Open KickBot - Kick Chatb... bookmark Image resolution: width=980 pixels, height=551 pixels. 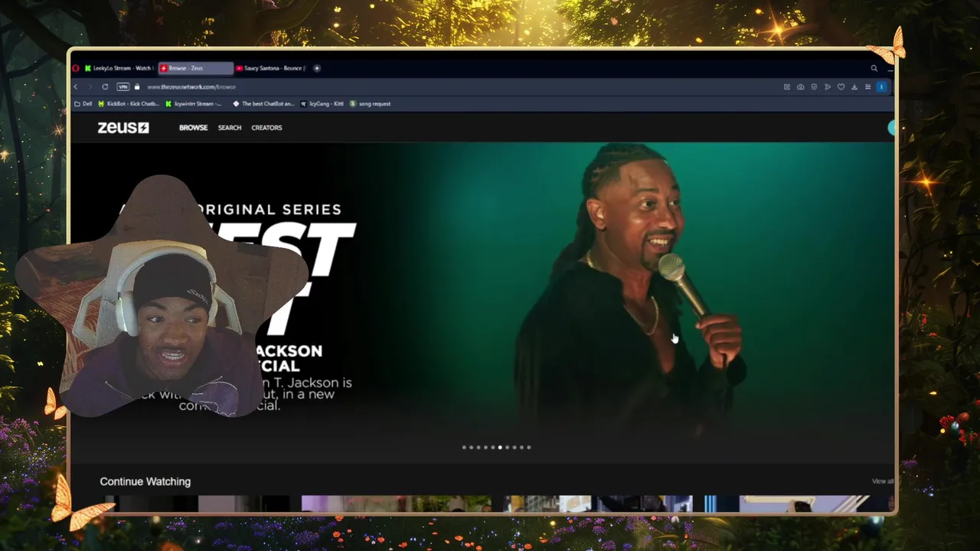click(x=129, y=103)
